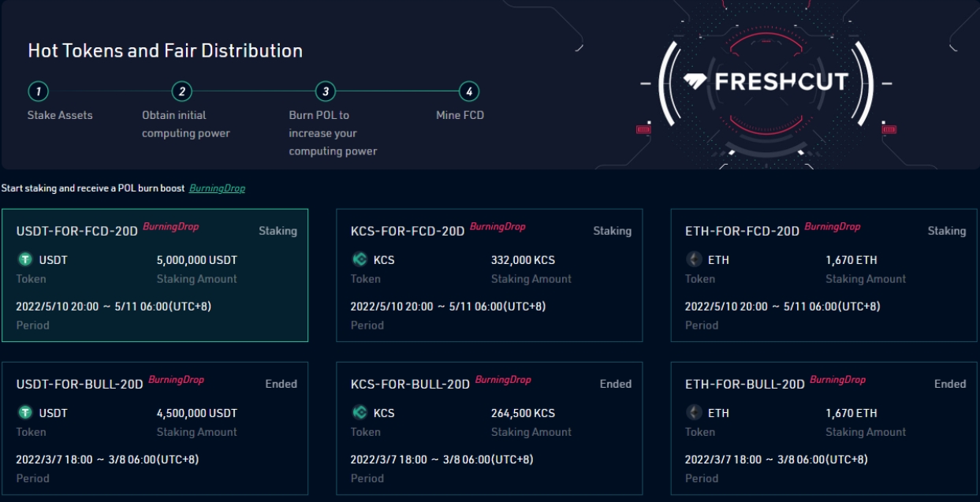This screenshot has width=980, height=502.
Task: Click the USDT icon on USDT-FOR-BULL-20D card
Action: click(26, 411)
